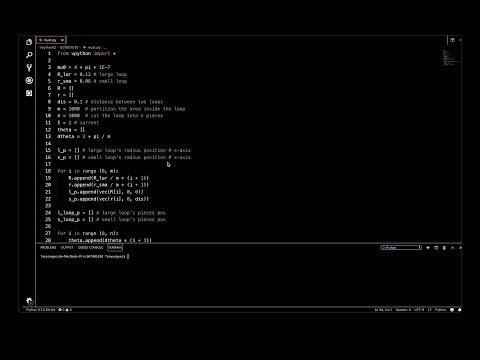Click code line 'from vpython import *'
The height and width of the screenshot is (360, 480).
(x=86, y=53)
